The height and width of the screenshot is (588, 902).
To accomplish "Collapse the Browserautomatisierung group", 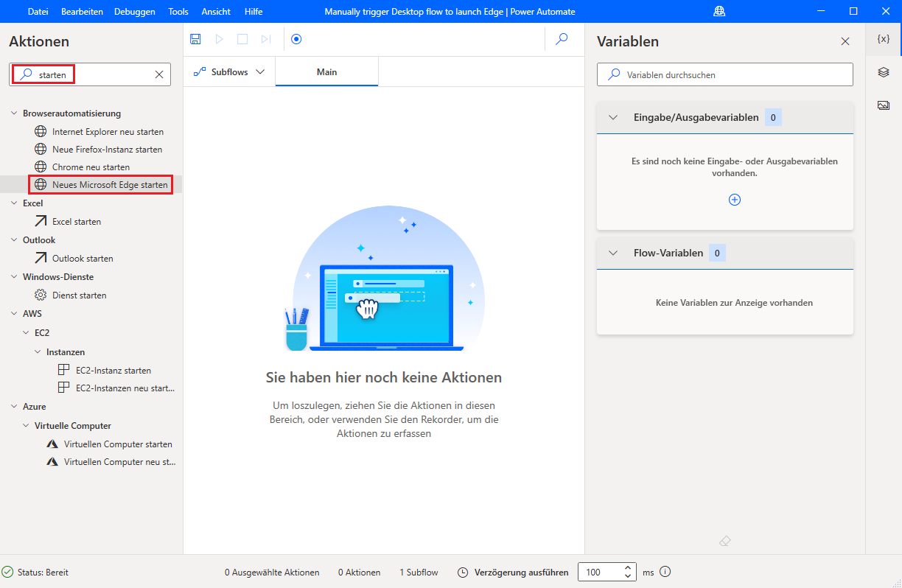I will point(14,113).
